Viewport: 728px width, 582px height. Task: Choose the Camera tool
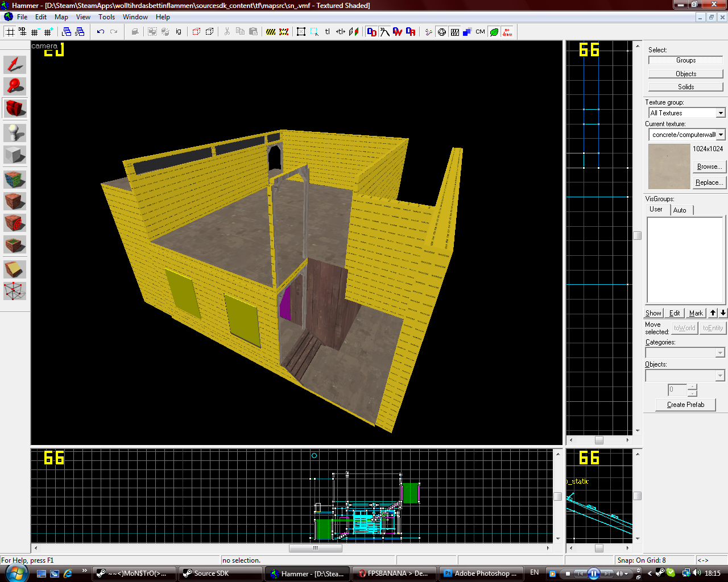pyautogui.click(x=15, y=109)
